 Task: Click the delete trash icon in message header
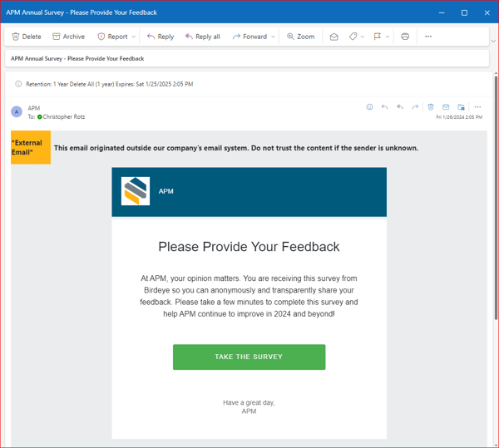click(431, 107)
